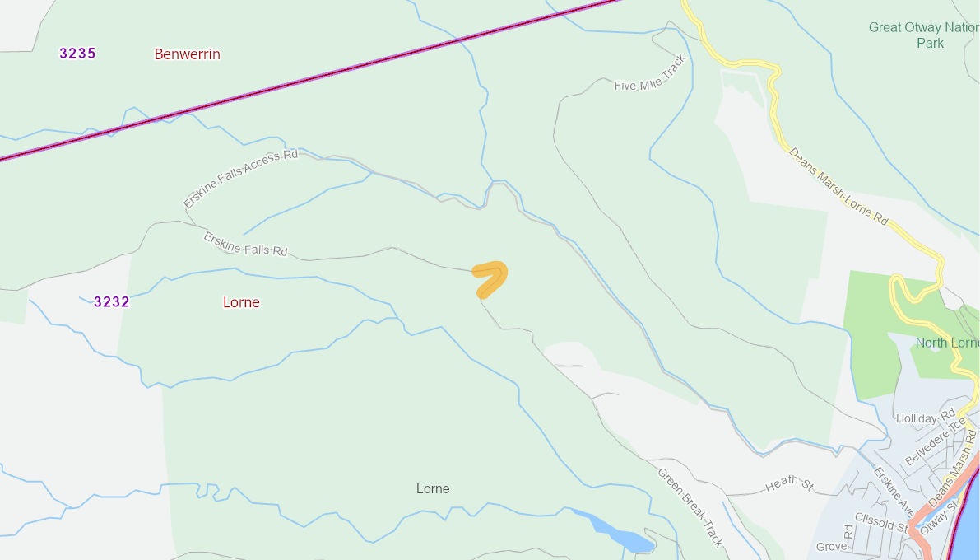Click the Belvedere Tce label
The image size is (980, 560).
(x=935, y=441)
